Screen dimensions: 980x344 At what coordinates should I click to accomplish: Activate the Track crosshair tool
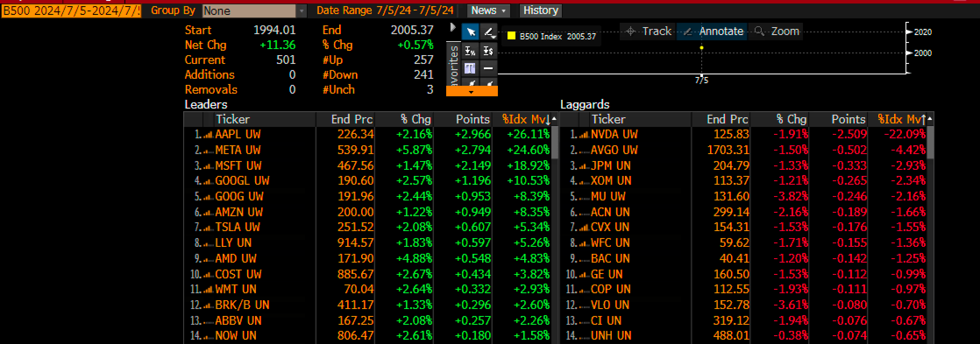click(649, 32)
